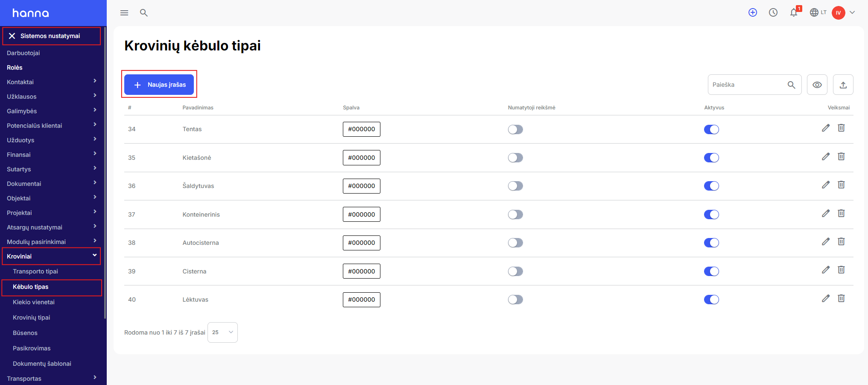Viewport: 868px width, 385px height.
Task: Edit the Tentas row with the pencil icon
Action: click(x=826, y=128)
